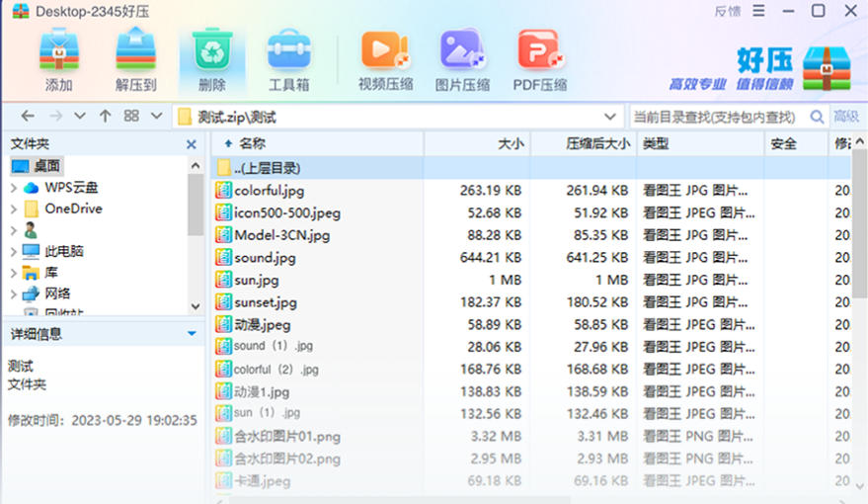This screenshot has width=868, height=504.
Task: Click the folder tree scroll down arrow
Action: [x=196, y=306]
